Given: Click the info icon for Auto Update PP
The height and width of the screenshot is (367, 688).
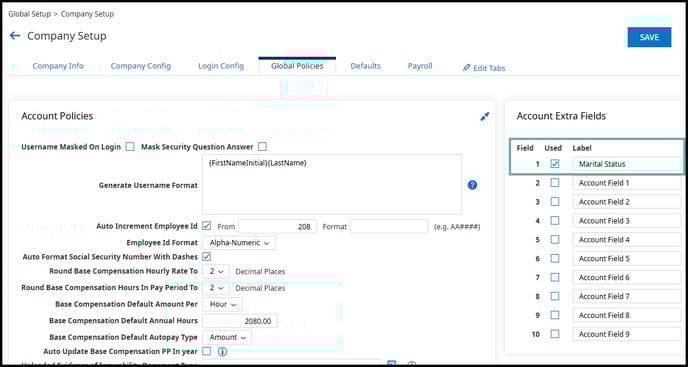Looking at the screenshot, I should pyautogui.click(x=222, y=351).
